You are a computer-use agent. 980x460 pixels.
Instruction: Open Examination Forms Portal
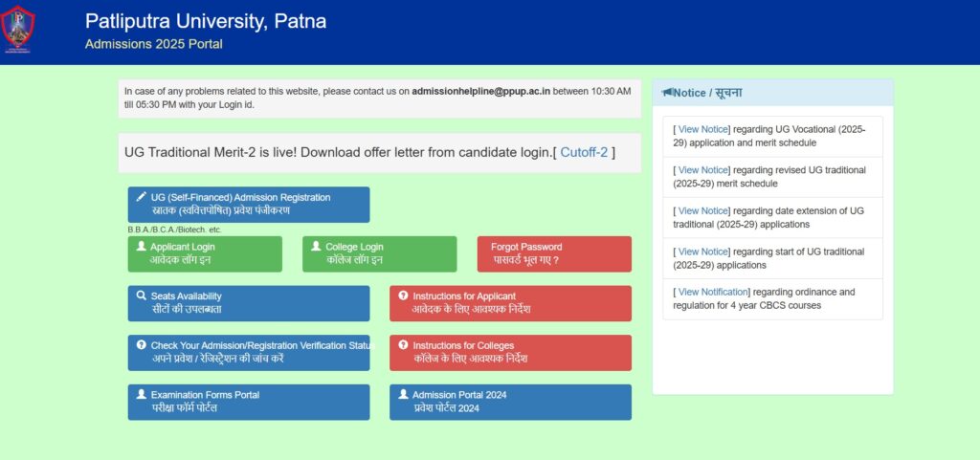(249, 402)
